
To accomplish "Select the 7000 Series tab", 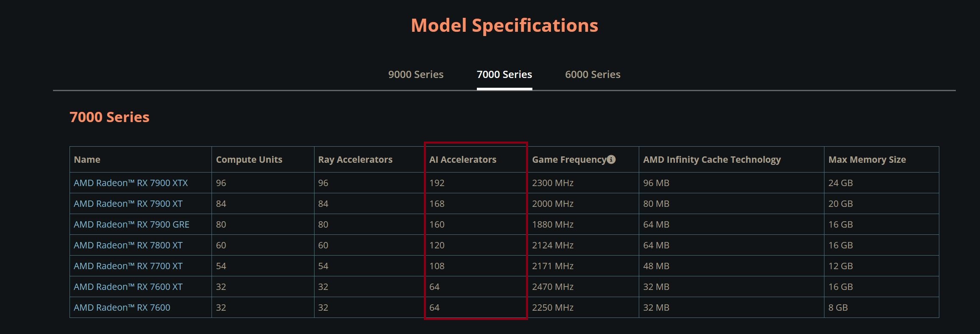I will tap(504, 75).
